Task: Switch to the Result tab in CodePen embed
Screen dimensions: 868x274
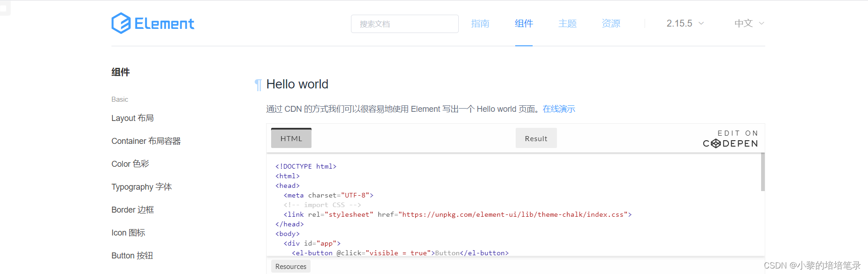Action: tap(536, 138)
